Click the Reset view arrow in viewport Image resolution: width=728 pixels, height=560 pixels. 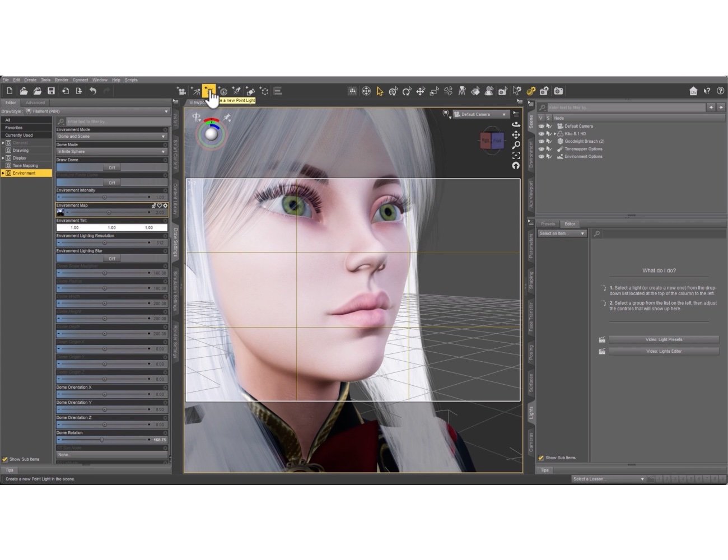click(516, 166)
